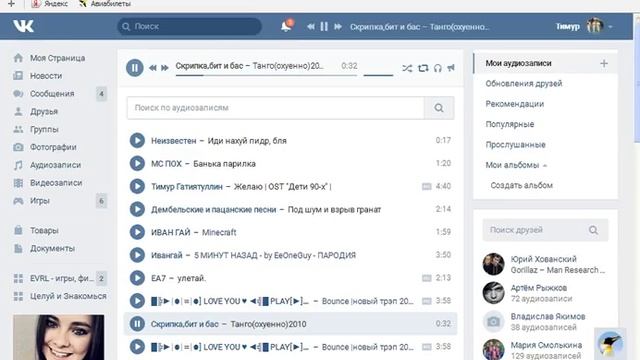Pause 'Скрипка,бит и бас' in the list
The width and height of the screenshot is (640, 360).
(x=137, y=324)
